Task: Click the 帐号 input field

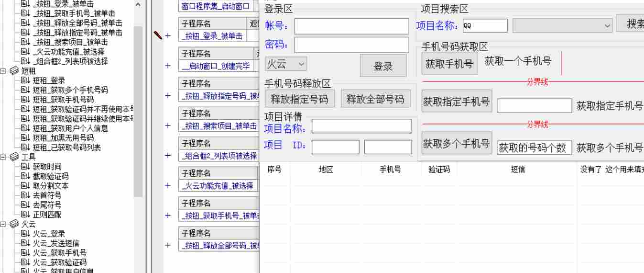Action: (x=351, y=26)
